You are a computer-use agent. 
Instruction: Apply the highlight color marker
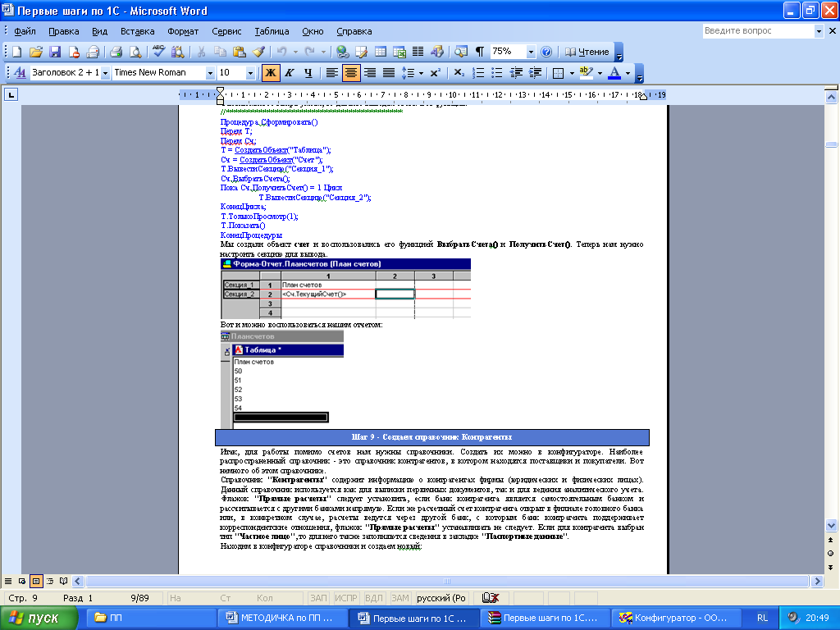pos(586,73)
